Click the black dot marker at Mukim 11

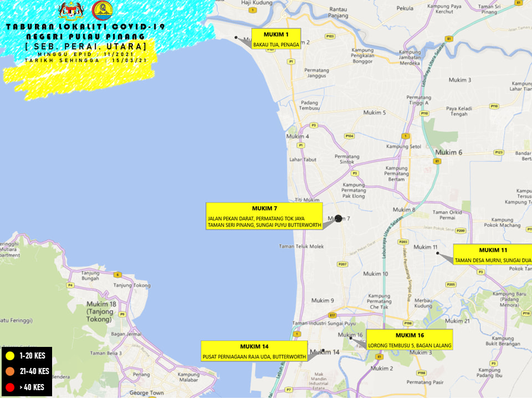[438, 253]
